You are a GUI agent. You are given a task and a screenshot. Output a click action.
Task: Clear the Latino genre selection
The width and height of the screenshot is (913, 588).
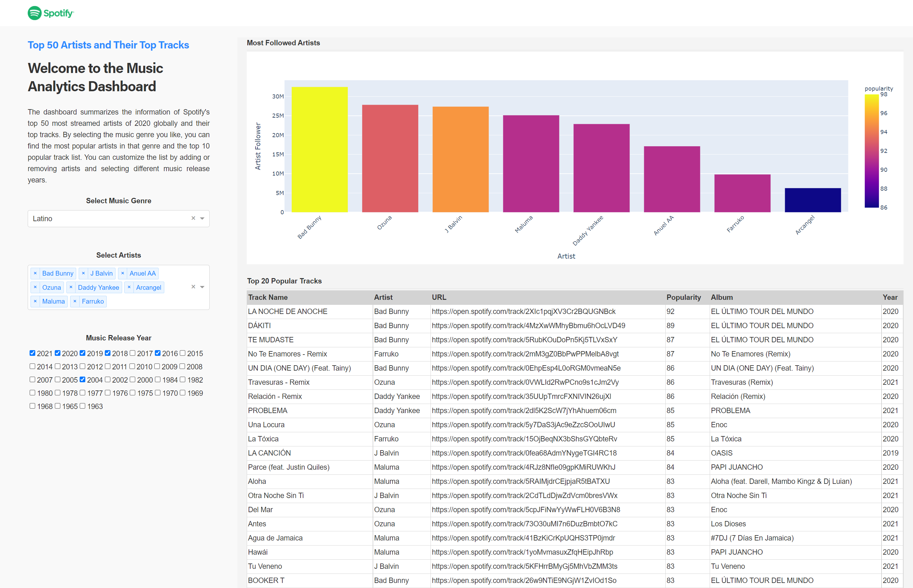(193, 218)
